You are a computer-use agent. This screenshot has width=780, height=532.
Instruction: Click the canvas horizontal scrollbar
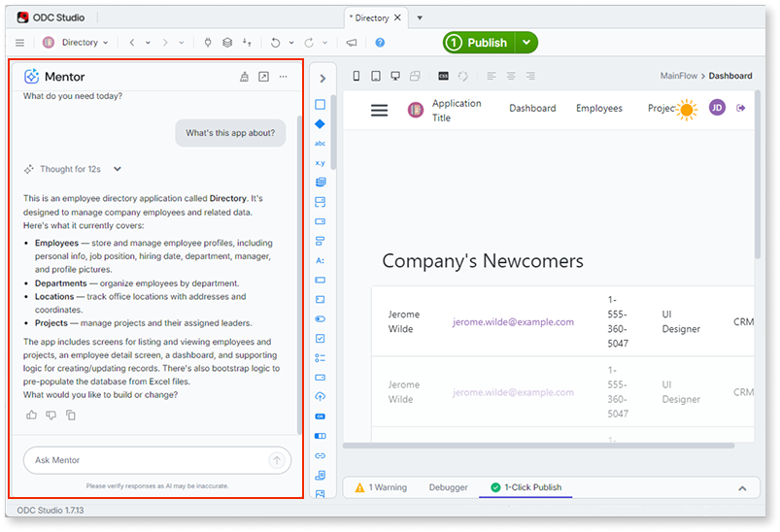[x=539, y=446]
